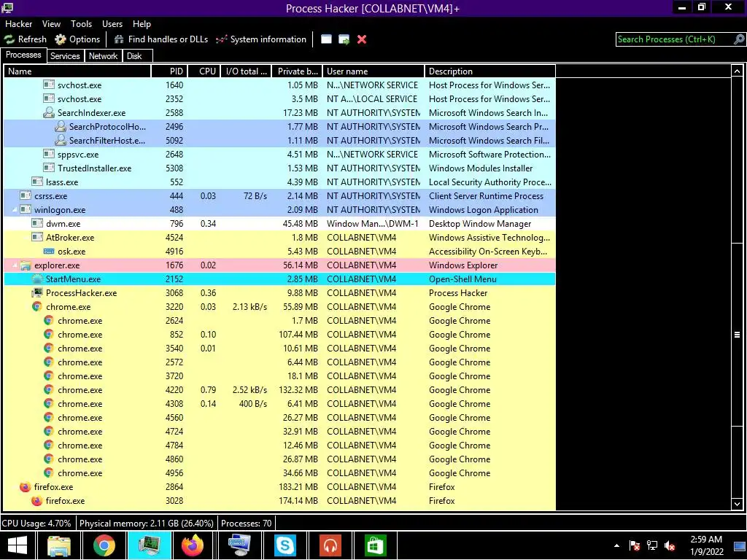Viewport: 747px width, 560px height.
Task: Click the search magnifier icon
Action: coord(738,39)
